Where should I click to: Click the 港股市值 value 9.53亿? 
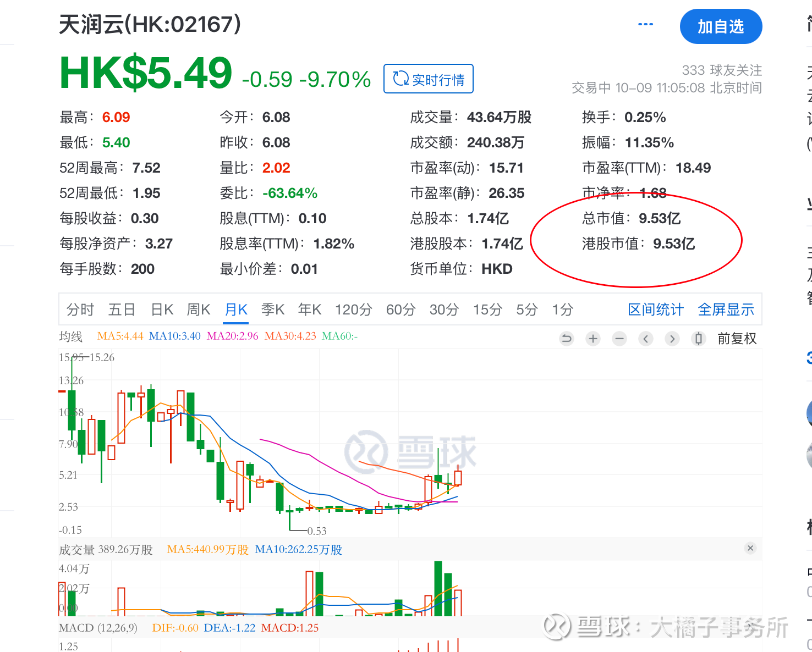[674, 244]
